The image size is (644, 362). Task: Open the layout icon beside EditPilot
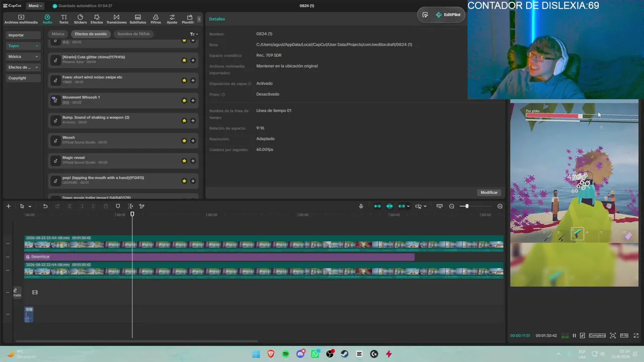[425, 15]
